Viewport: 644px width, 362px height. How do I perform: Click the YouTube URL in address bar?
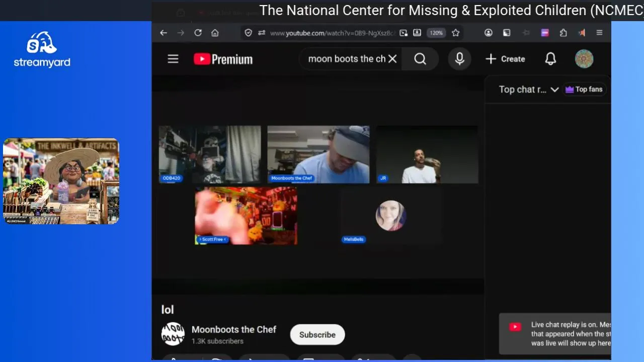333,33
